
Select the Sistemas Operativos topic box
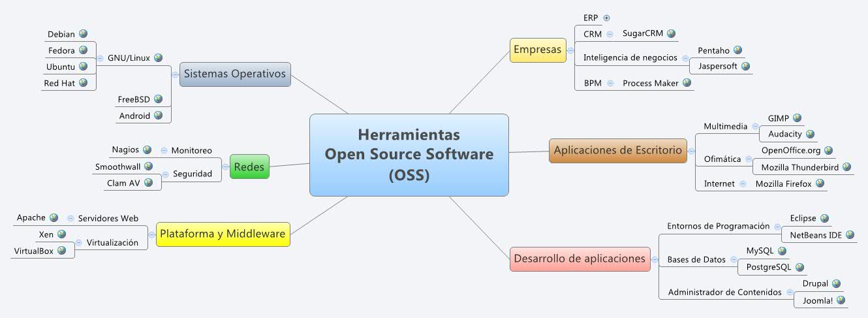(x=235, y=74)
